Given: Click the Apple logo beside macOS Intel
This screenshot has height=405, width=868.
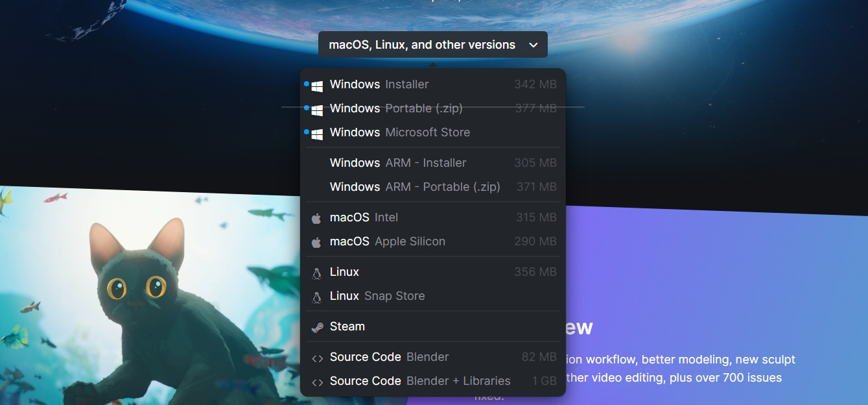Looking at the screenshot, I should [316, 218].
